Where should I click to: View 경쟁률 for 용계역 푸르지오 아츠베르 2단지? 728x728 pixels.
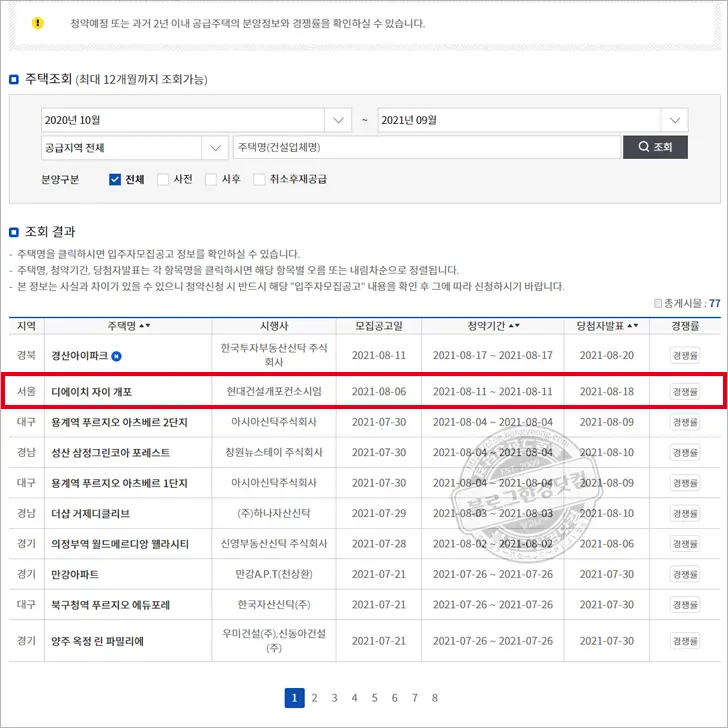(x=685, y=422)
